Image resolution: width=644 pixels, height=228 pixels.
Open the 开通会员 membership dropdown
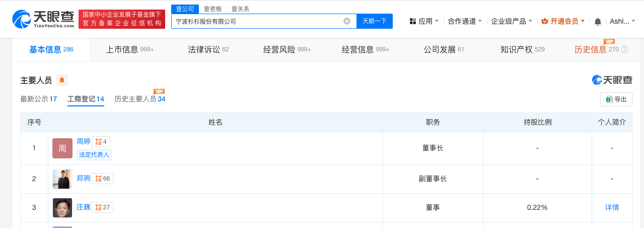[563, 21]
